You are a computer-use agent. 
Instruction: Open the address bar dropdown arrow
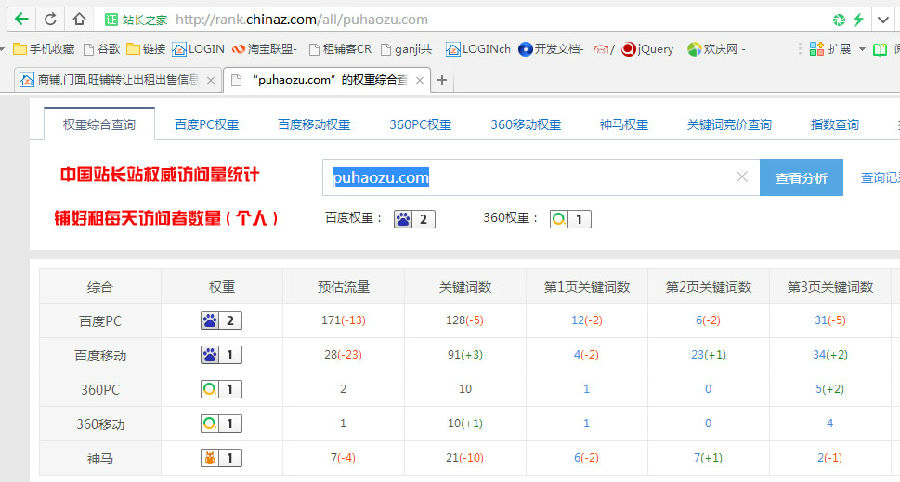pyautogui.click(x=883, y=20)
